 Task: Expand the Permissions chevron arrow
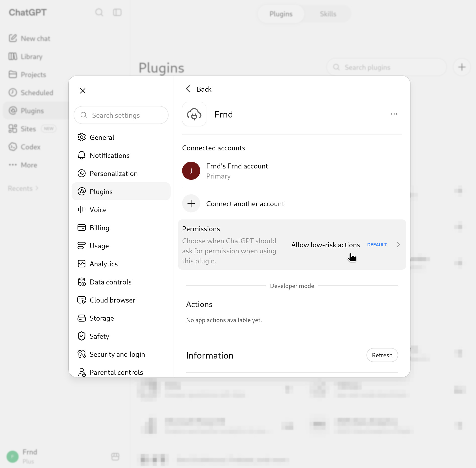(398, 245)
